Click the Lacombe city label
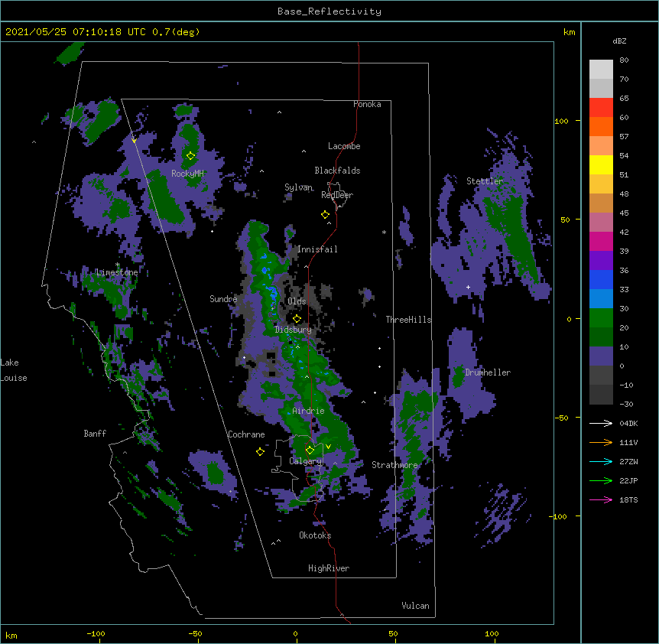 344,146
